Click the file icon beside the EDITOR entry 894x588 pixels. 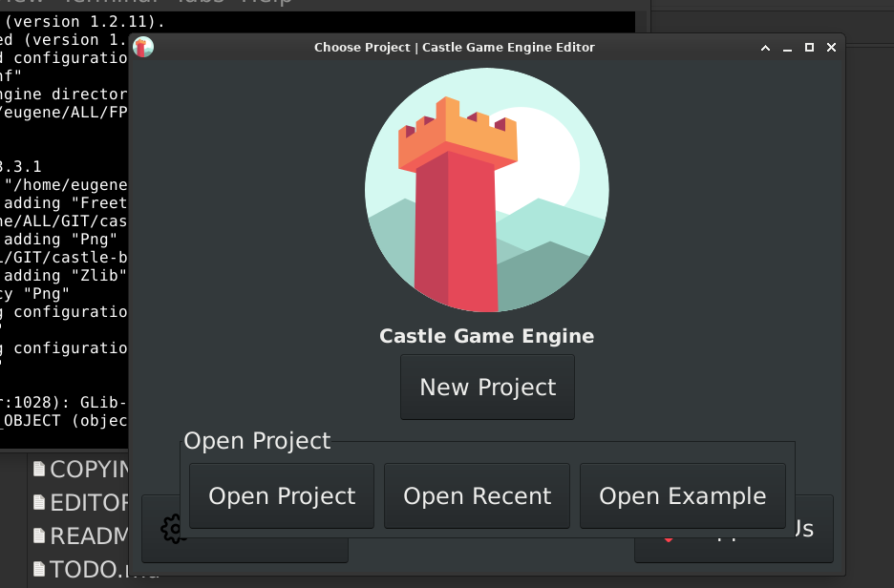[38, 502]
